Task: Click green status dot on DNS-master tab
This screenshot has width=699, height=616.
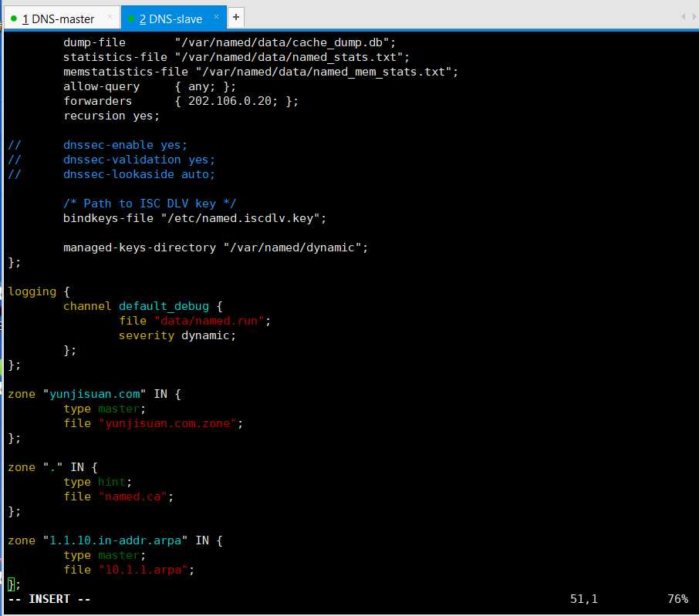Action: click(x=14, y=19)
